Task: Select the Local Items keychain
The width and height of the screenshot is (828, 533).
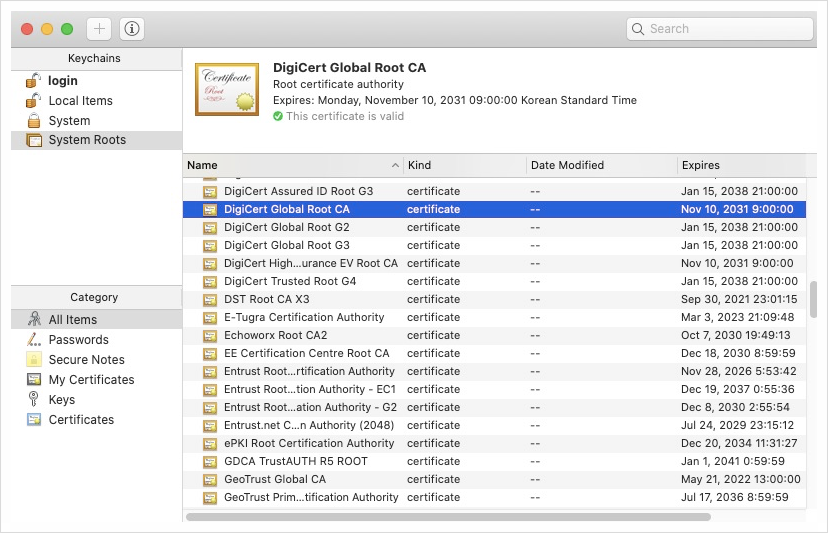Action: pos(97,100)
